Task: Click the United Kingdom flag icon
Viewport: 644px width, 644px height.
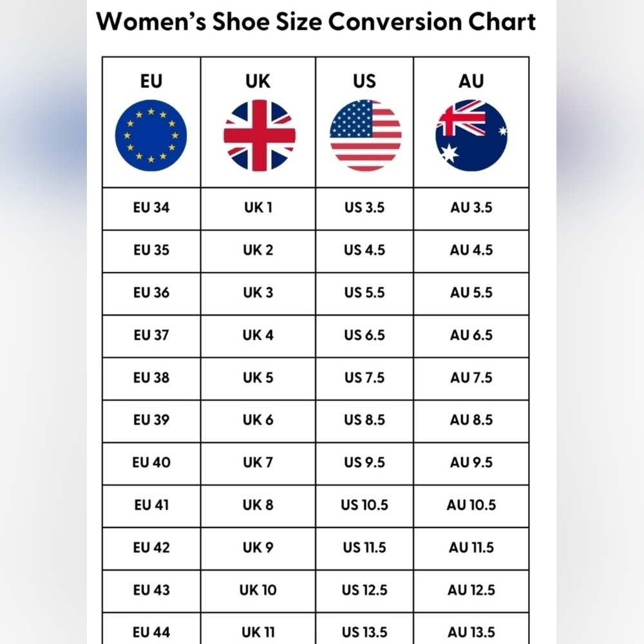Action: (259, 135)
